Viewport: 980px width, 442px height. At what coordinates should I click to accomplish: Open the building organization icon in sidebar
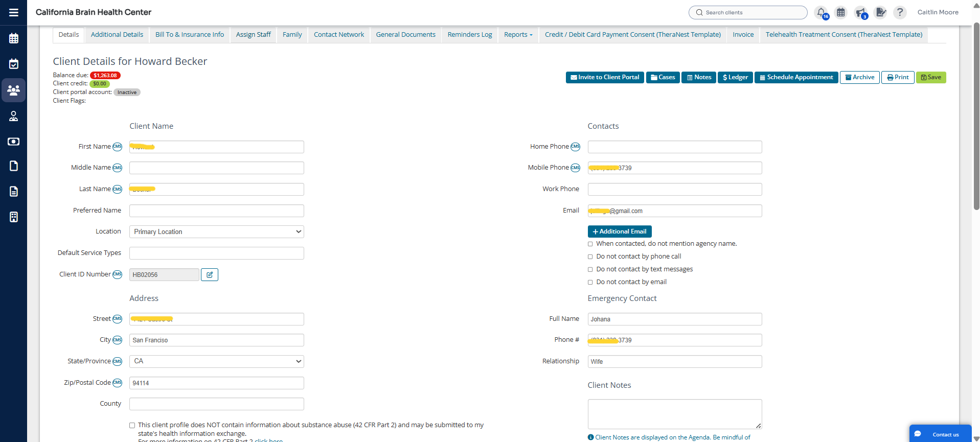14,217
